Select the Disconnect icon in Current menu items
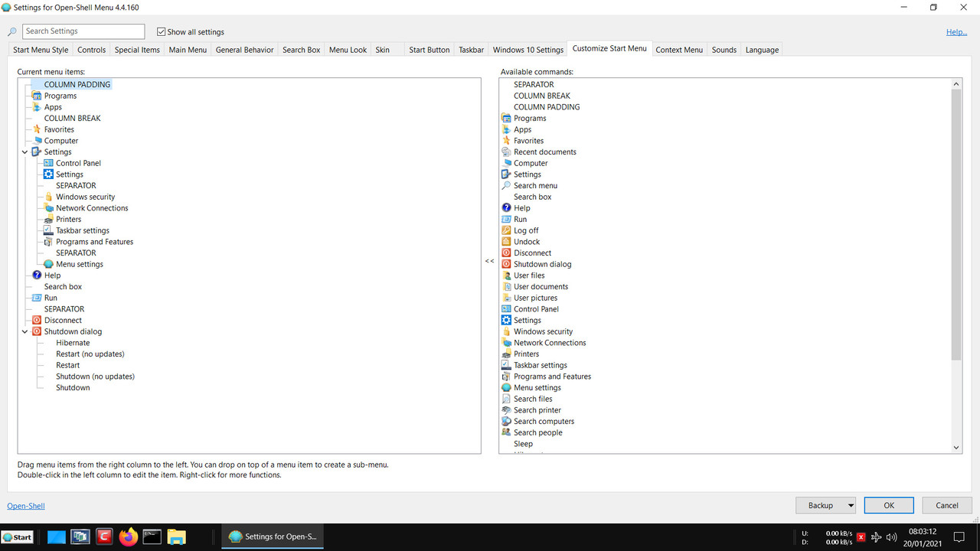Image resolution: width=980 pixels, height=551 pixels. point(37,320)
